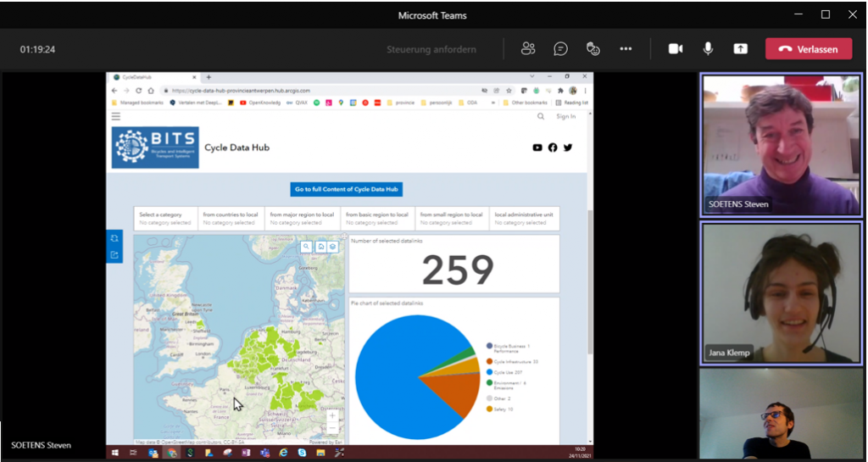Zoom in on the map

332,415
